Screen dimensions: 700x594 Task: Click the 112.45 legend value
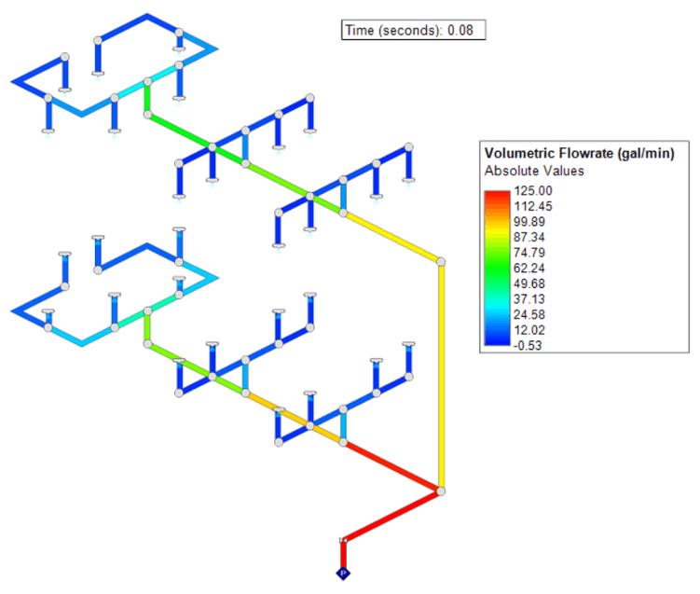tap(533, 206)
